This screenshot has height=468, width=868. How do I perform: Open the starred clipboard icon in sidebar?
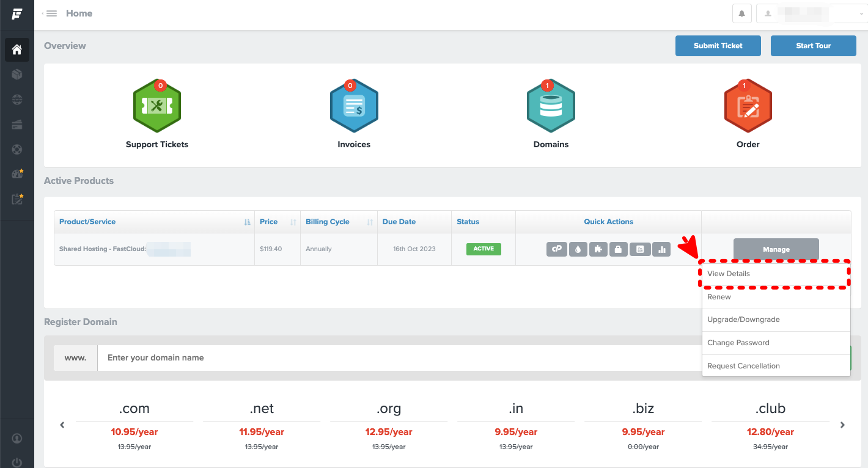point(17,199)
